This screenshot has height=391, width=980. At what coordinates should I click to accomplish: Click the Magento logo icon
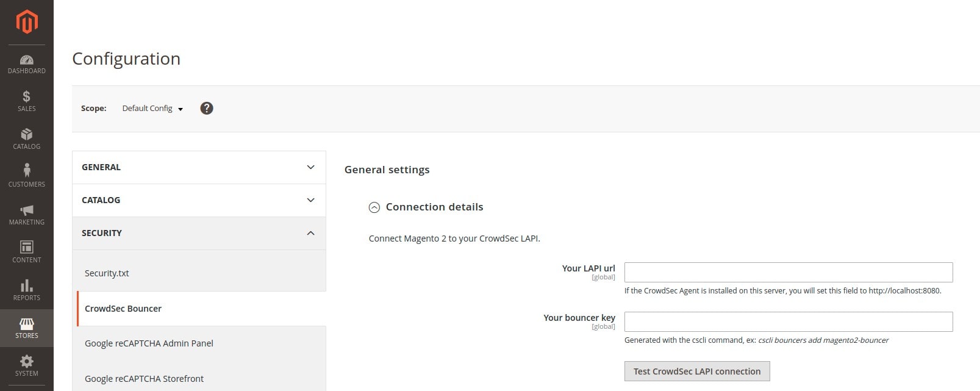pos(27,22)
